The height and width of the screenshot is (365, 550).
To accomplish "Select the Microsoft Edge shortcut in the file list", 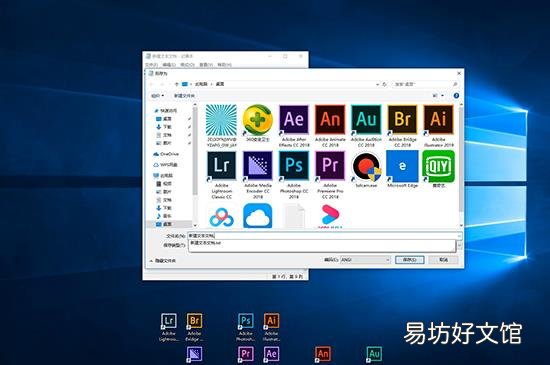I will (x=402, y=169).
